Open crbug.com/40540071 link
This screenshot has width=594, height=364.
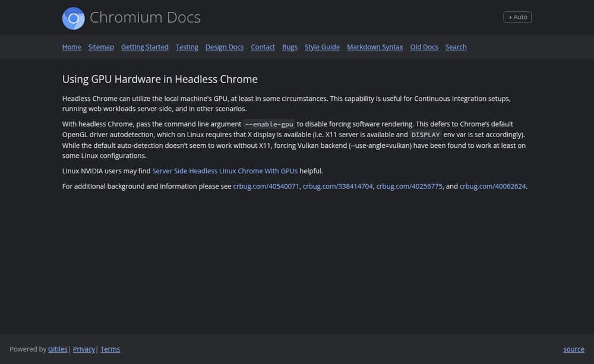[266, 186]
